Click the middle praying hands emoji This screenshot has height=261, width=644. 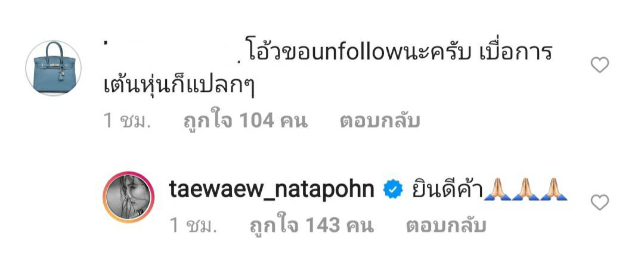point(526,189)
